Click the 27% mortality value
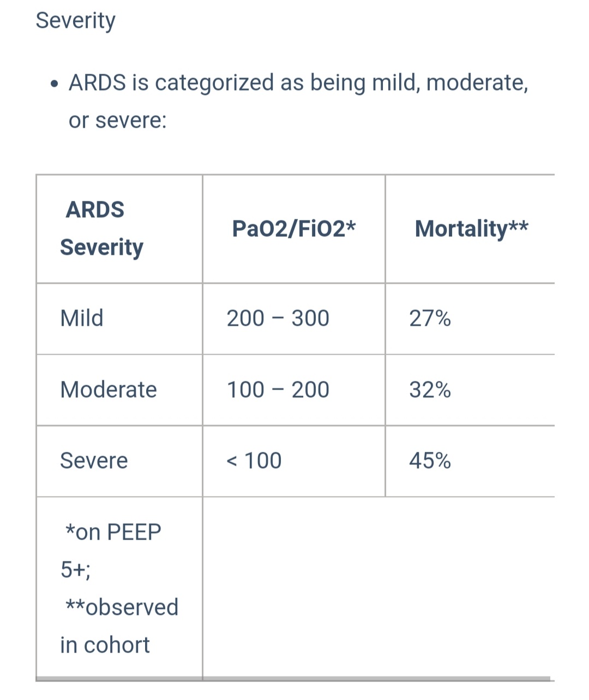The image size is (589, 700). click(430, 318)
